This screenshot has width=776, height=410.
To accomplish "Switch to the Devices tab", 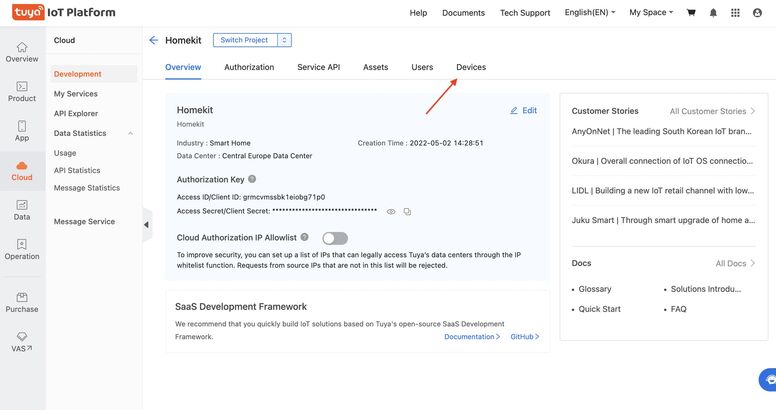I will click(470, 67).
